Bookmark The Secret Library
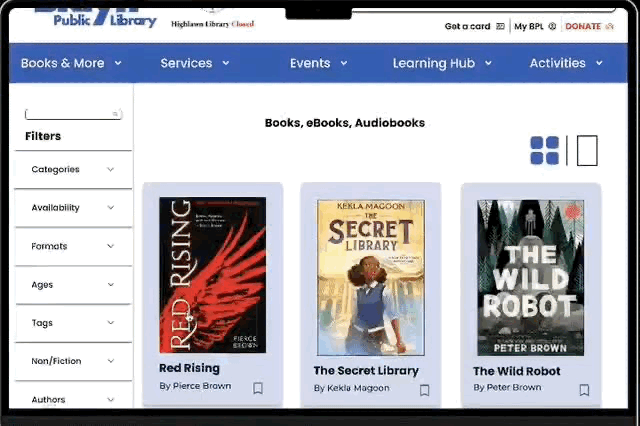 [x=424, y=390]
